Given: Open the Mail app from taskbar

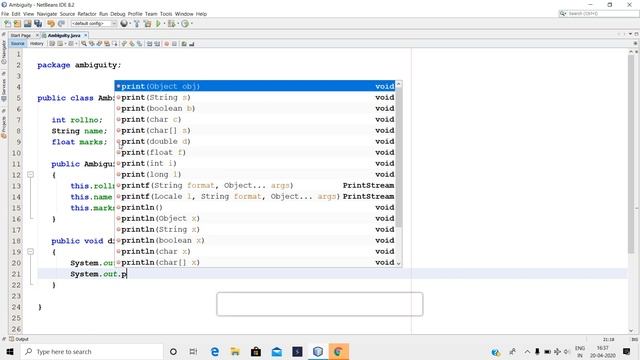Looking at the screenshot, I should pos(276,351).
